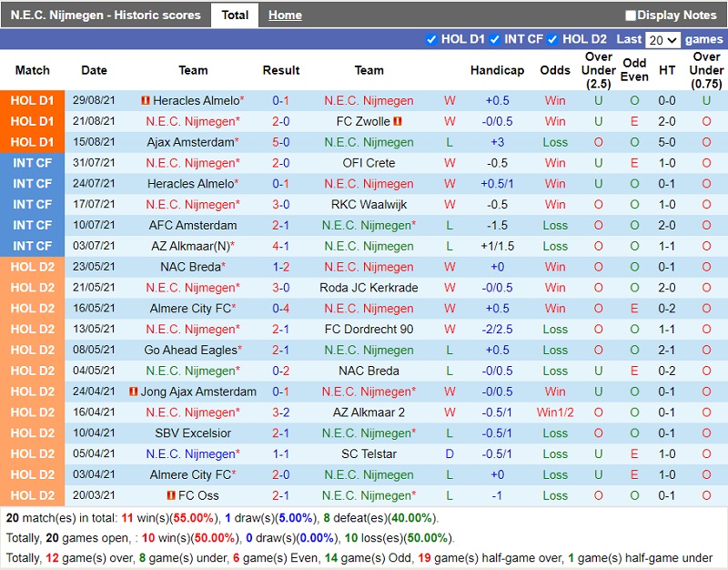
Task: Open FC Dordrecht 90 team link
Action: coord(369,330)
